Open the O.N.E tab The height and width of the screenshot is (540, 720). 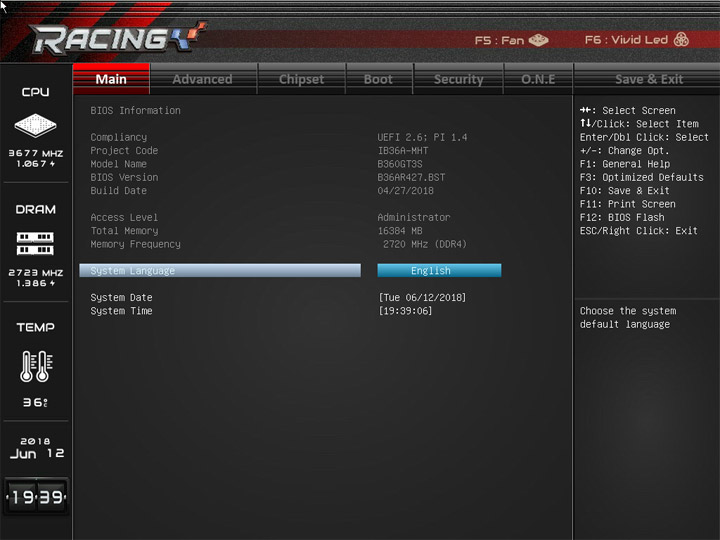[538, 79]
